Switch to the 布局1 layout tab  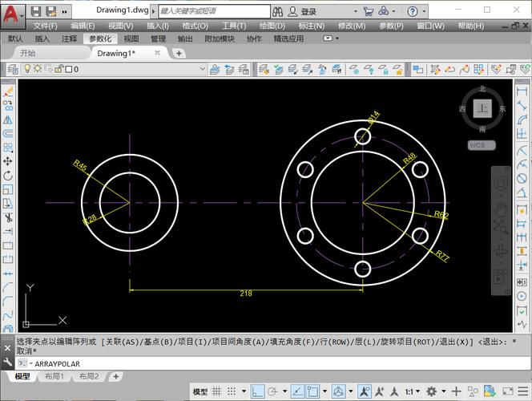coord(54,376)
